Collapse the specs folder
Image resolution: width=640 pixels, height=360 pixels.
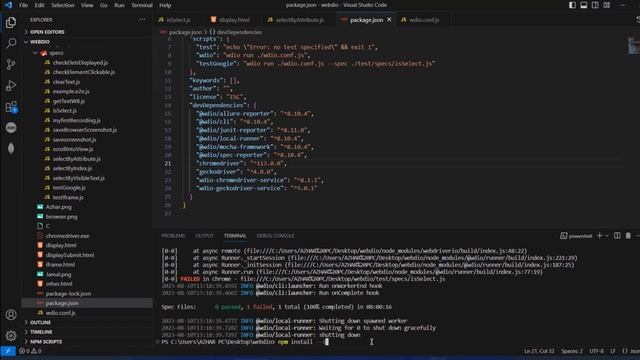pyautogui.click(x=87, y=53)
